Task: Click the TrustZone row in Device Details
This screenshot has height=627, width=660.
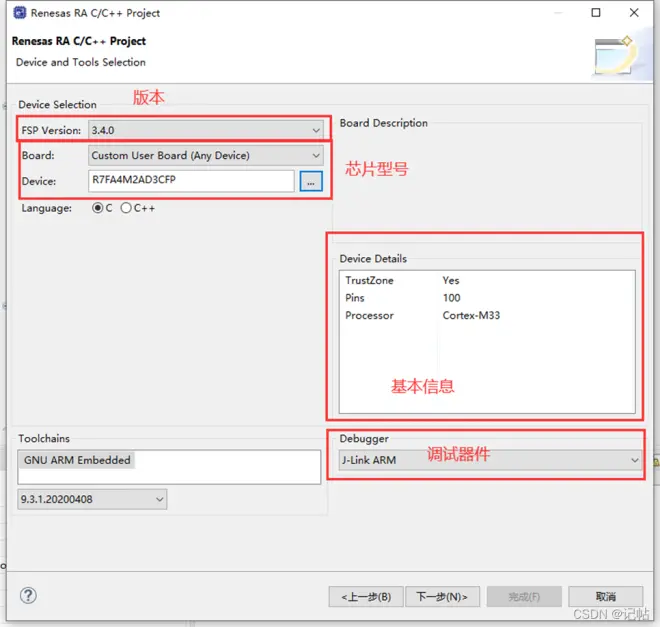Action: click(487, 281)
